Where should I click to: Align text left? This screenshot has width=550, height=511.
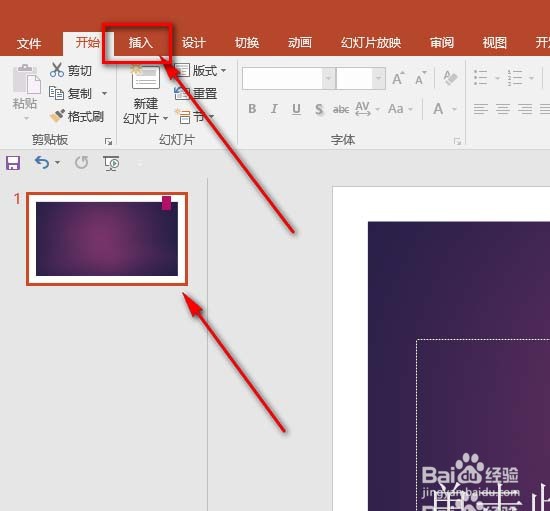[481, 109]
